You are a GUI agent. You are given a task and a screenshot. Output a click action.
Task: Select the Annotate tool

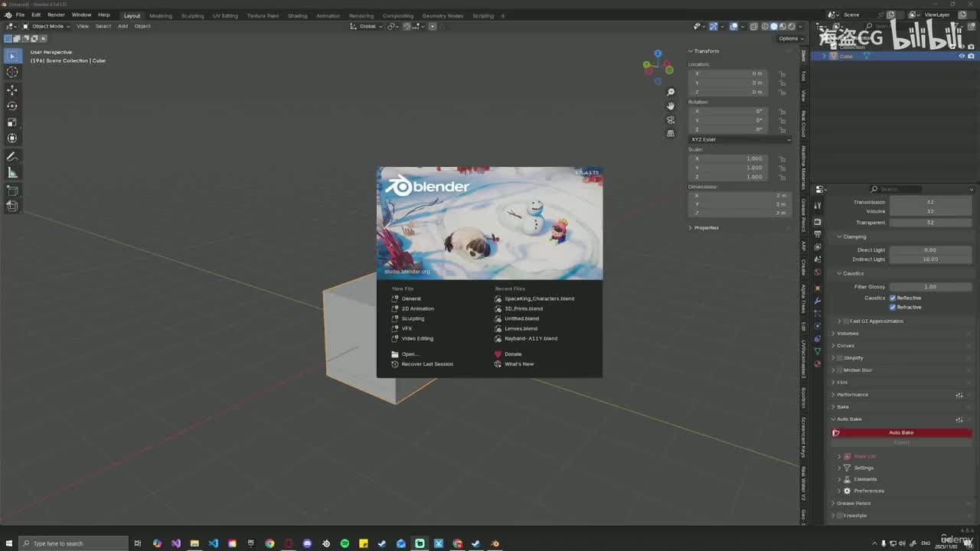point(12,157)
